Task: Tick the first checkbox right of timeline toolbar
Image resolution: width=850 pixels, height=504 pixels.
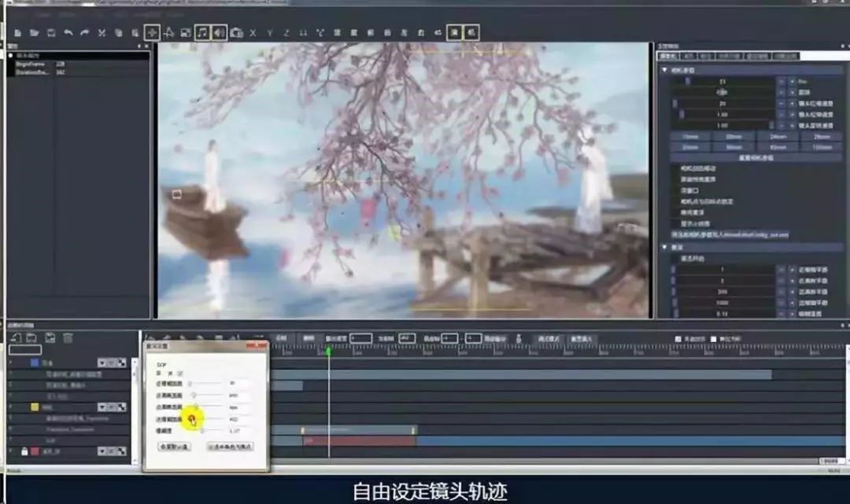Action: (x=680, y=339)
